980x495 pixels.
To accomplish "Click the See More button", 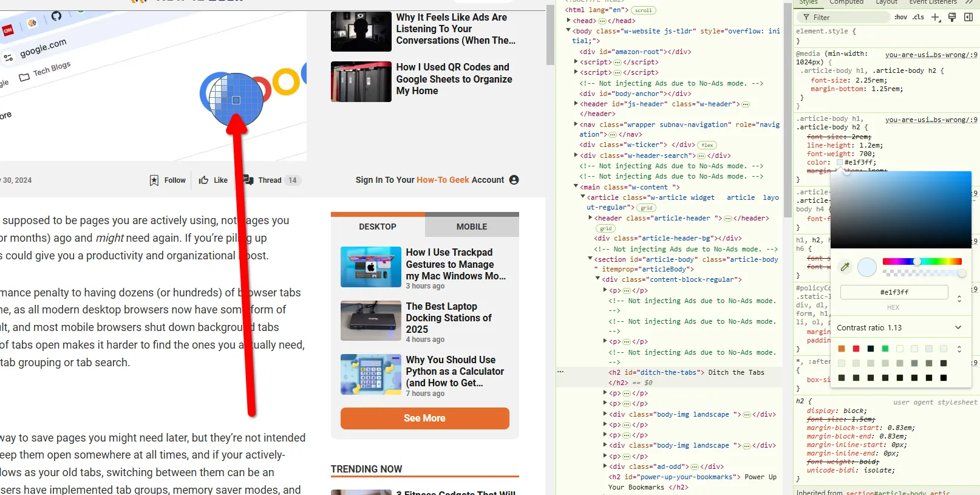I will [424, 418].
